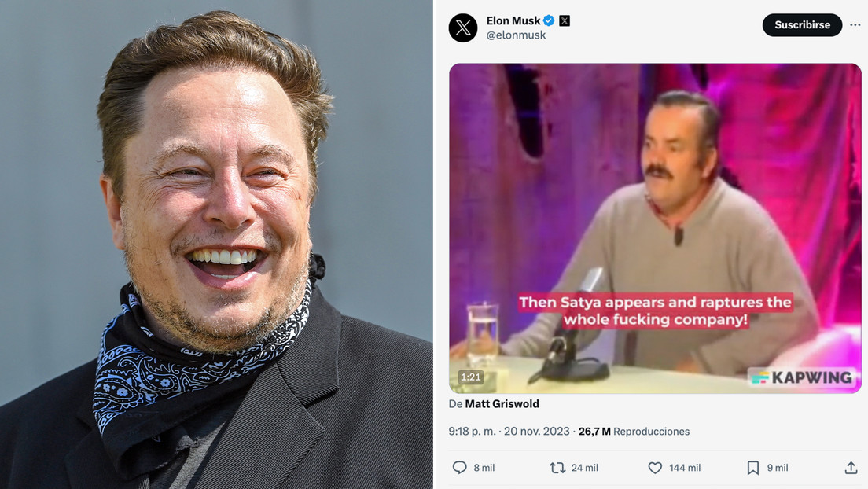Play the Risitas meme video
868x489 pixels.
point(655,228)
